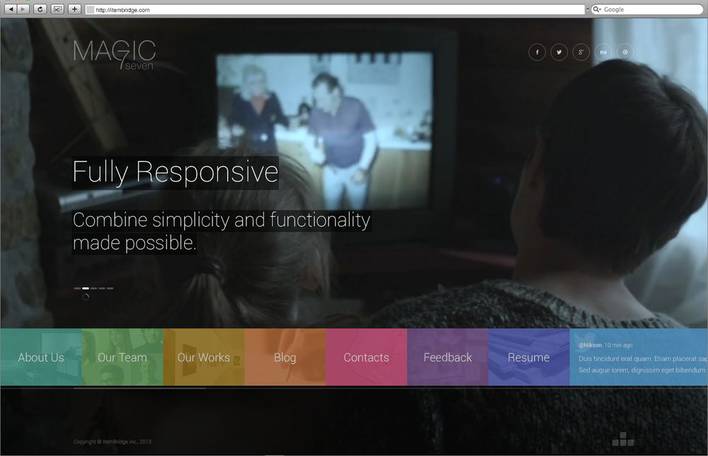708x456 pixels.
Task: Click the Magic Seven logo
Action: pos(114,54)
